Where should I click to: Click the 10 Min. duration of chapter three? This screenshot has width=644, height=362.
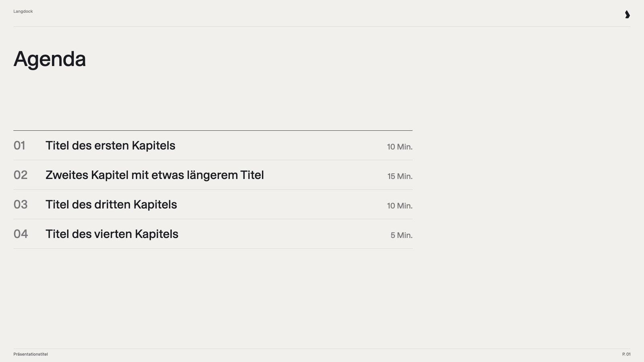point(400,206)
